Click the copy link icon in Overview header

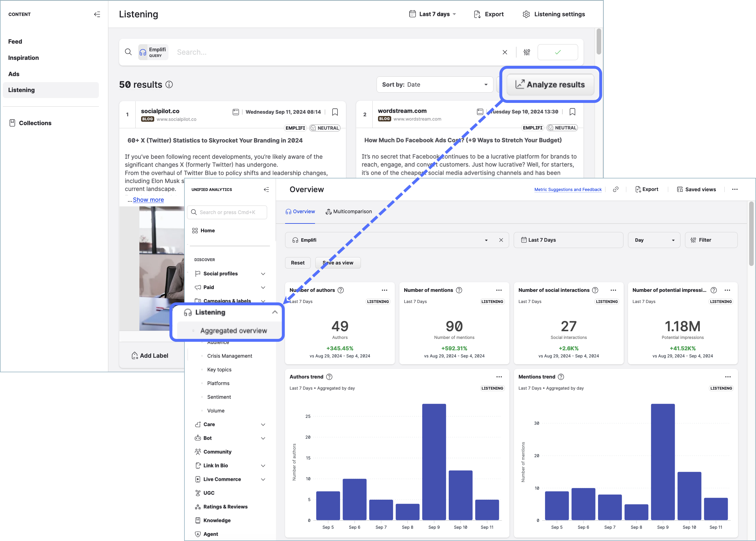[x=615, y=189]
